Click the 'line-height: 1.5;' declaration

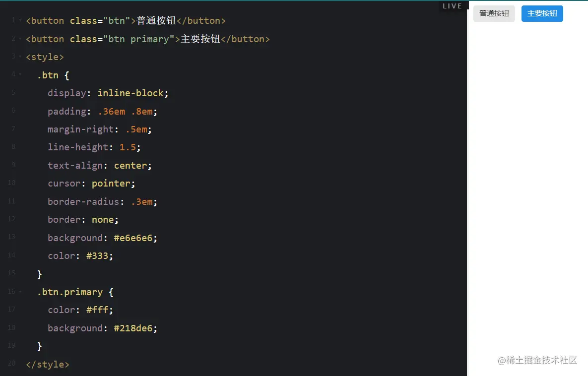pyautogui.click(x=94, y=147)
